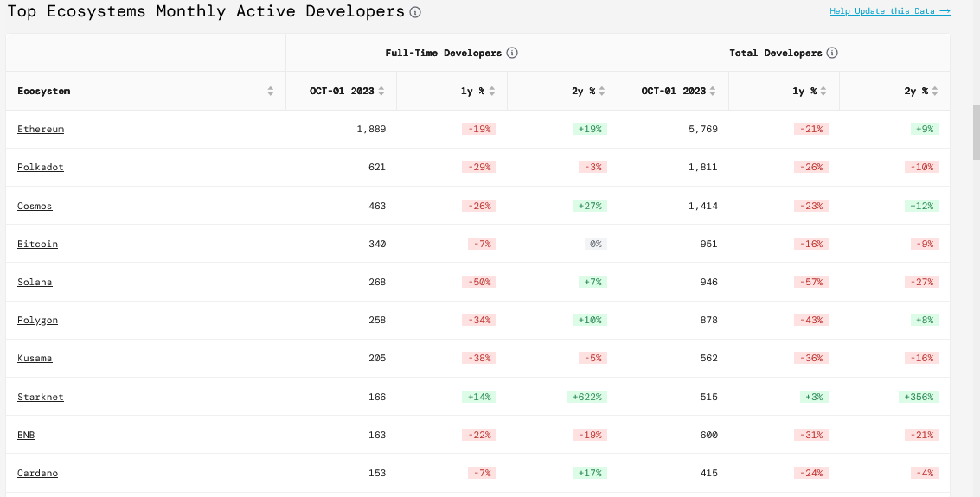
Task: Sort by Full-Time 1y % column
Action: (492, 91)
